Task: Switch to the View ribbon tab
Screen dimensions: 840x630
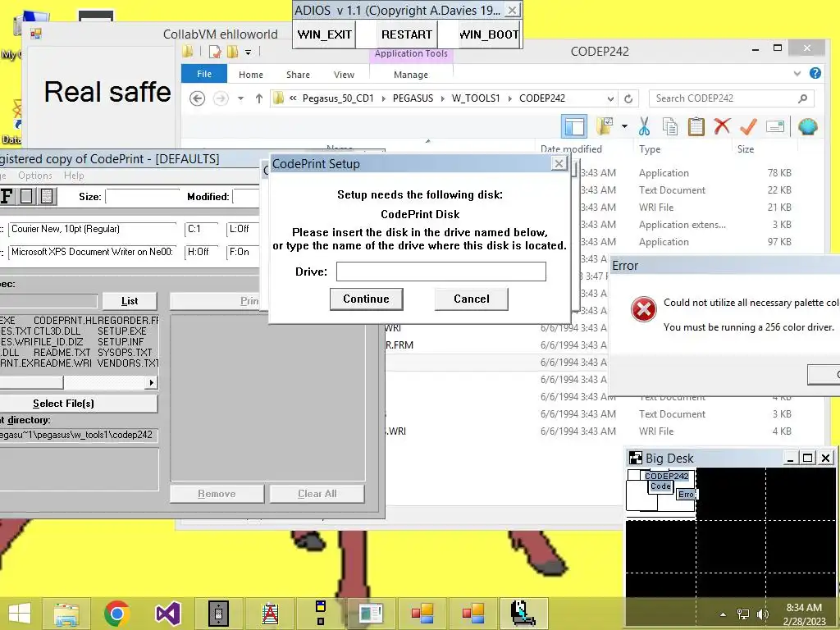Action: coord(344,75)
